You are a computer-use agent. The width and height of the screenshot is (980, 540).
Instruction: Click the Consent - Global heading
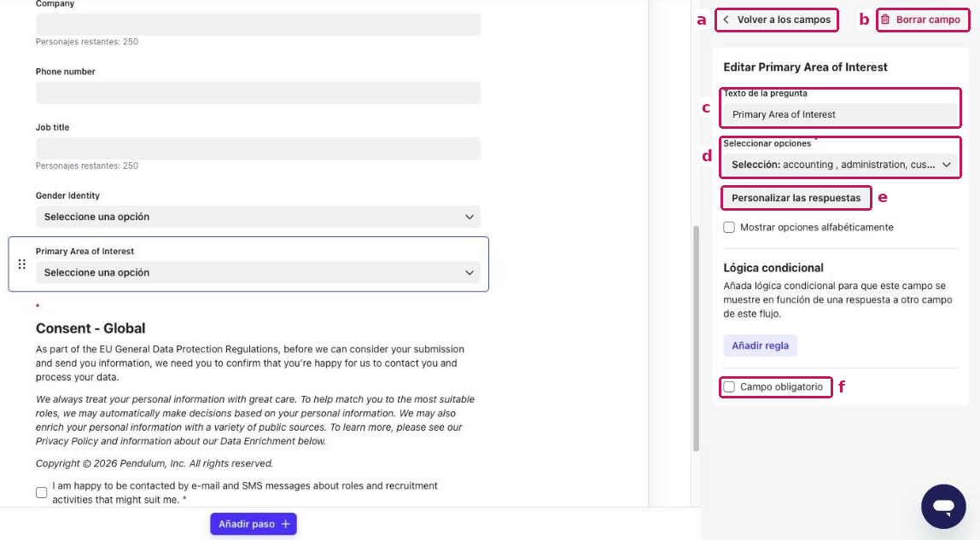(90, 328)
